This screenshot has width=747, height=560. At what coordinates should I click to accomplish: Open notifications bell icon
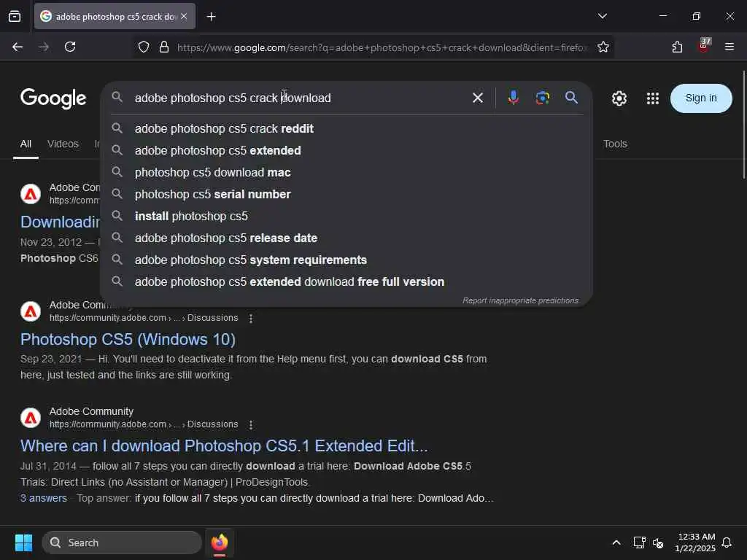coord(727,542)
